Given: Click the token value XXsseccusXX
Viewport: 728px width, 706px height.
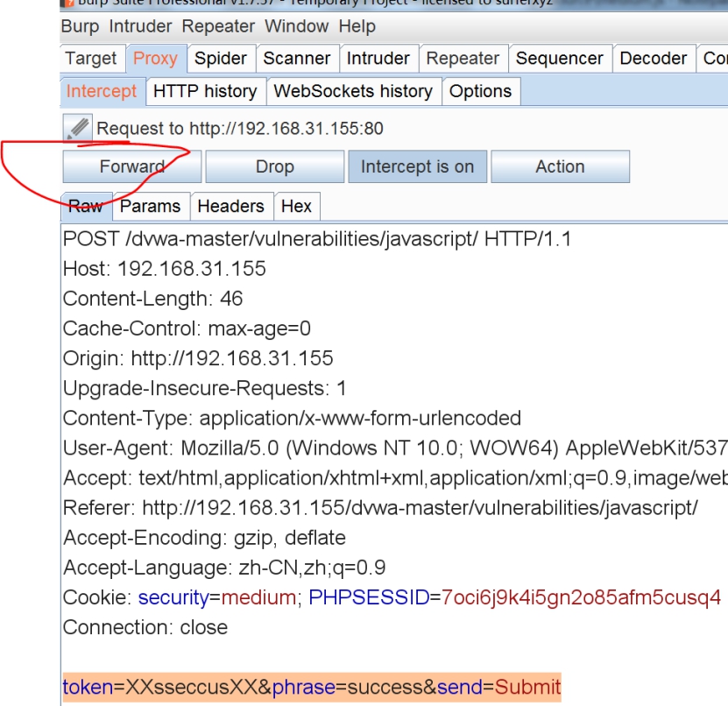Looking at the screenshot, I should [192, 687].
